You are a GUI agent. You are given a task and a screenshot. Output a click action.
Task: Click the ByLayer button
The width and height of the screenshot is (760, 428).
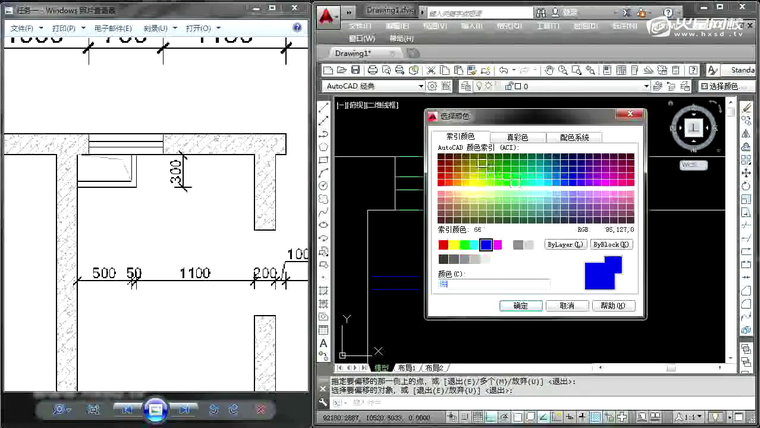[x=565, y=244]
